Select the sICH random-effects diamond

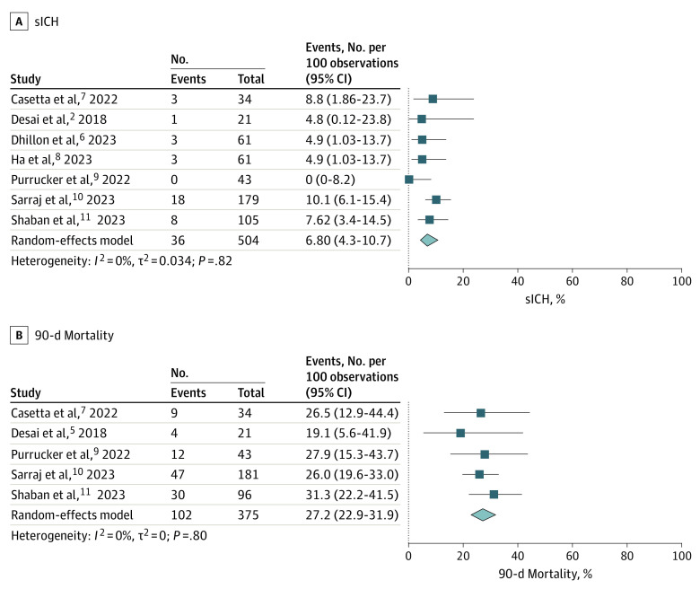click(428, 240)
